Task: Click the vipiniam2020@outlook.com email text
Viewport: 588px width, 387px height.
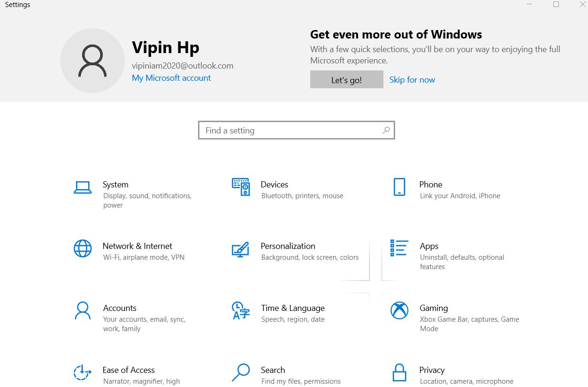Action: [183, 66]
